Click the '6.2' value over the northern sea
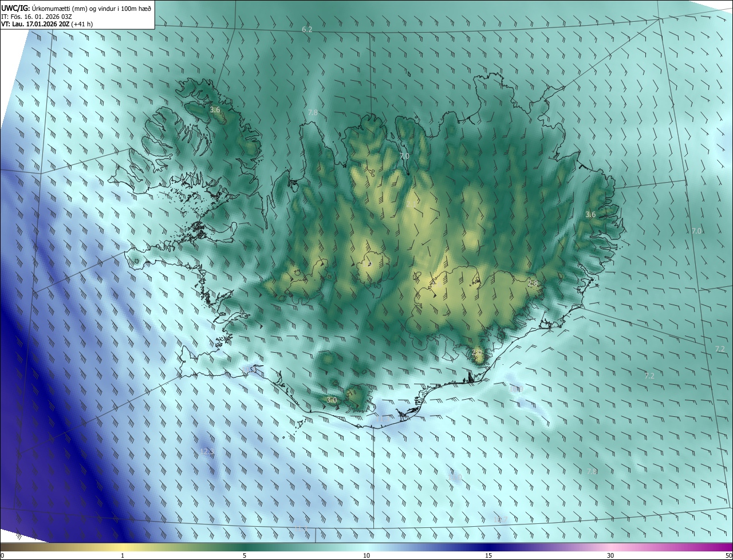 307,29
